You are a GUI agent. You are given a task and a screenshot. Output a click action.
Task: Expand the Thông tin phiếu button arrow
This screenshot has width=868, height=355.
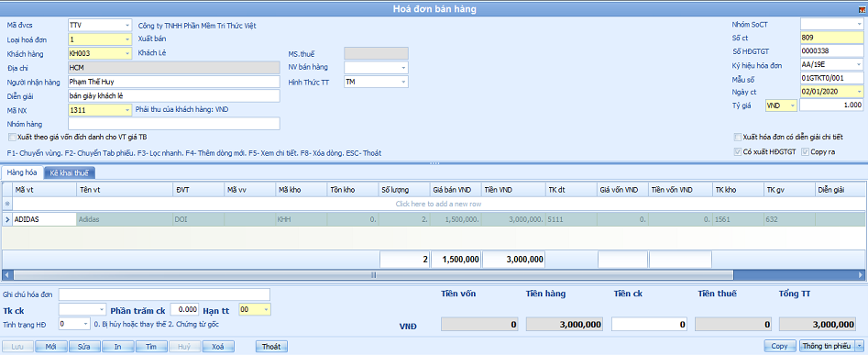[859, 346]
